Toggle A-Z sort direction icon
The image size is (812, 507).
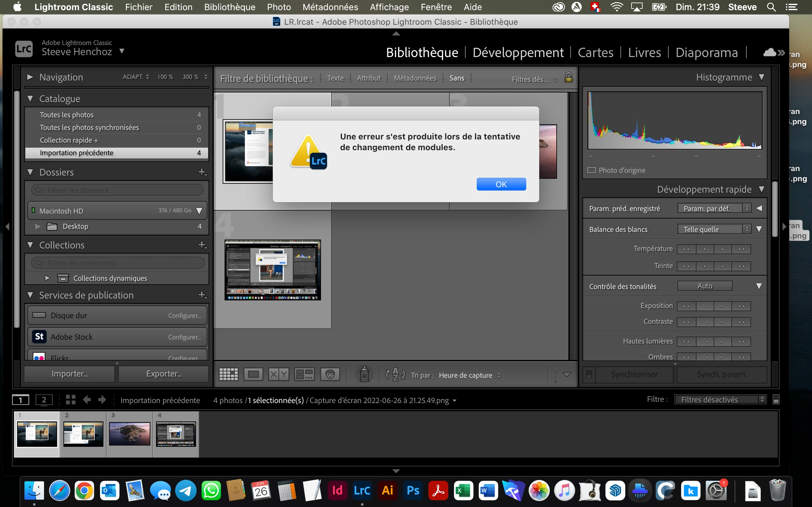395,374
